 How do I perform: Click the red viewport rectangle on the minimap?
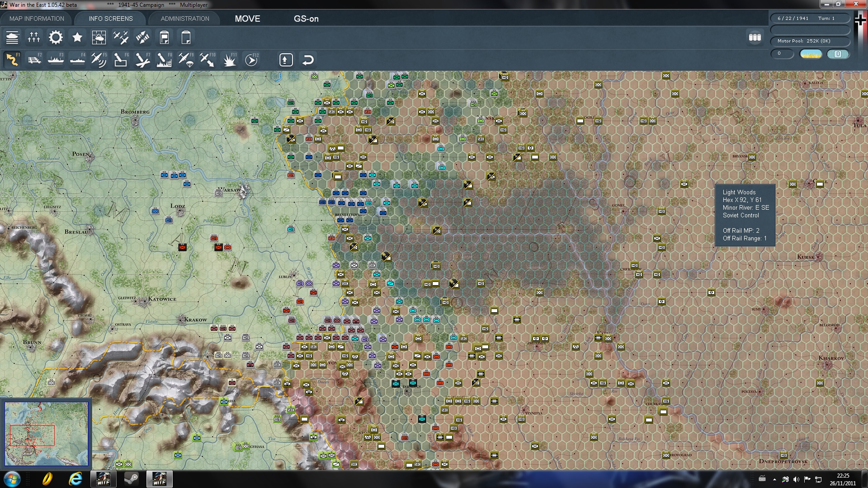pos(32,435)
